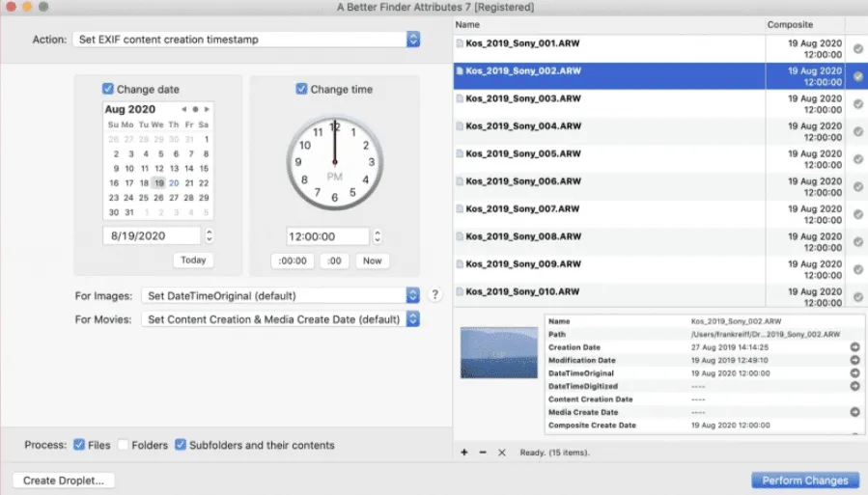This screenshot has height=495, width=868.
Task: Click the date field stepper arrows
Action: pos(209,235)
